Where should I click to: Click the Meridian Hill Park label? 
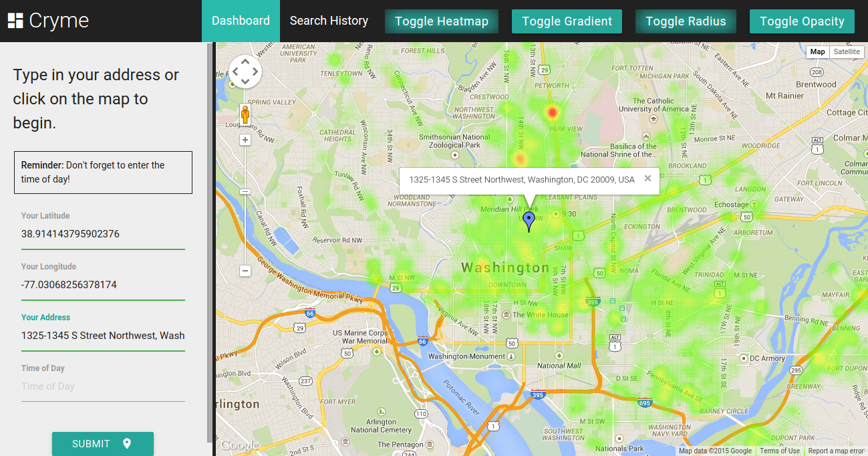510,209
